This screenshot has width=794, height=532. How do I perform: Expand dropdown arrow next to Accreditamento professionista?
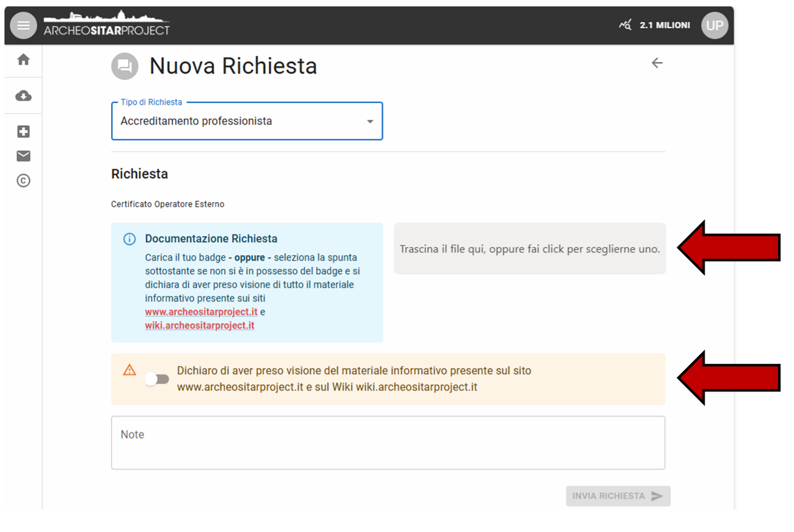coord(370,122)
